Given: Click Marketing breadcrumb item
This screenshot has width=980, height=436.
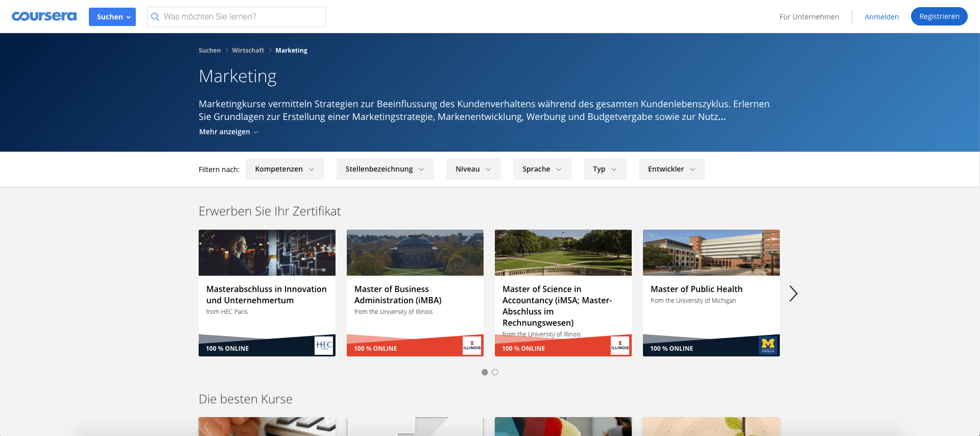Looking at the screenshot, I should [x=292, y=51].
